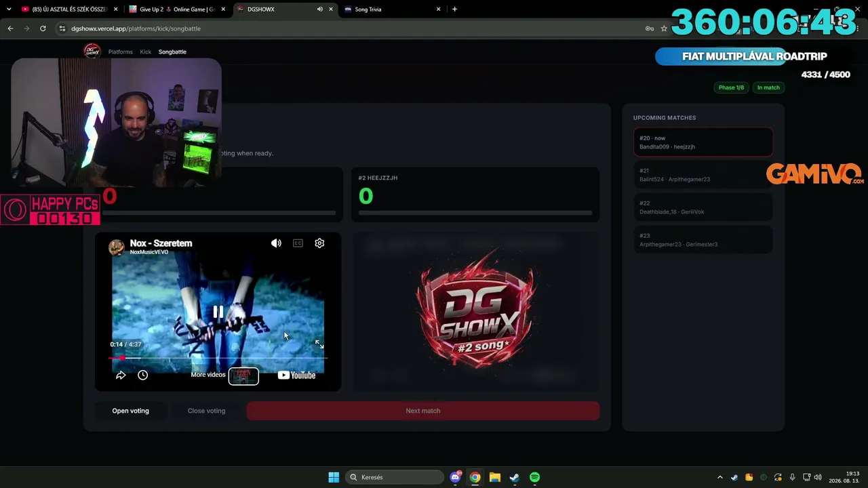Reload the current page
This screenshot has width=868, height=488.
click(x=43, y=28)
